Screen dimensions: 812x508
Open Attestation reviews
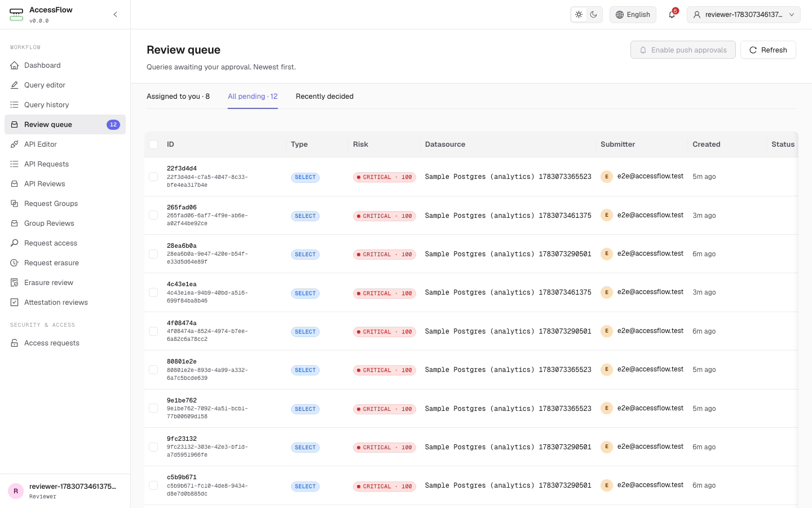coord(65,303)
